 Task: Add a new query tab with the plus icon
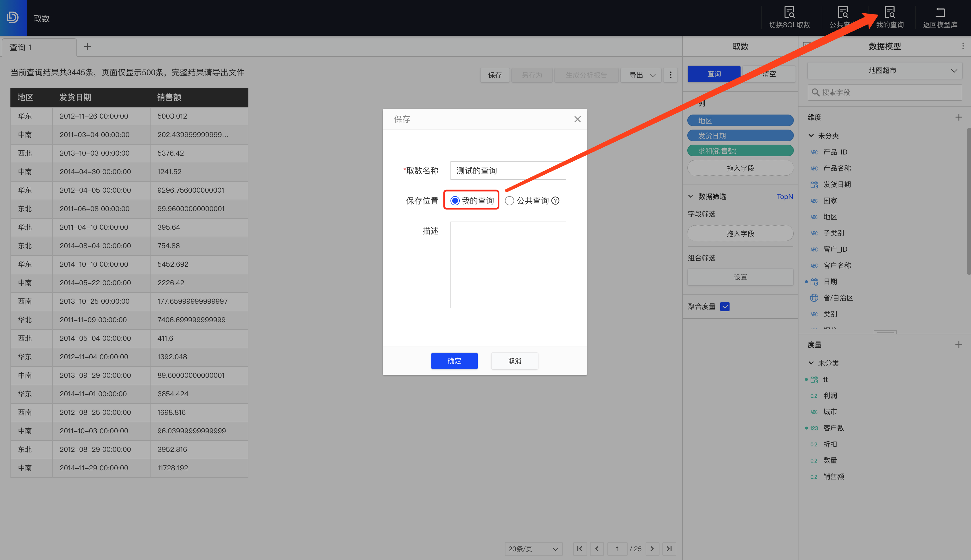click(87, 47)
